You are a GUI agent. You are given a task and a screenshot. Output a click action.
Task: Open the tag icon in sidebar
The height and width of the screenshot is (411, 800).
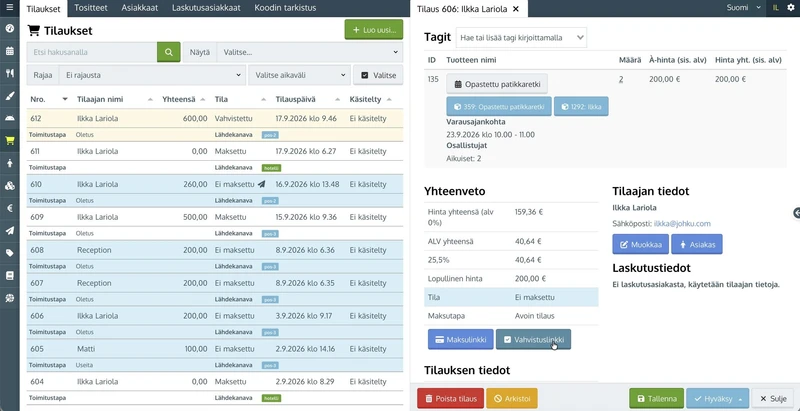pyautogui.click(x=10, y=253)
